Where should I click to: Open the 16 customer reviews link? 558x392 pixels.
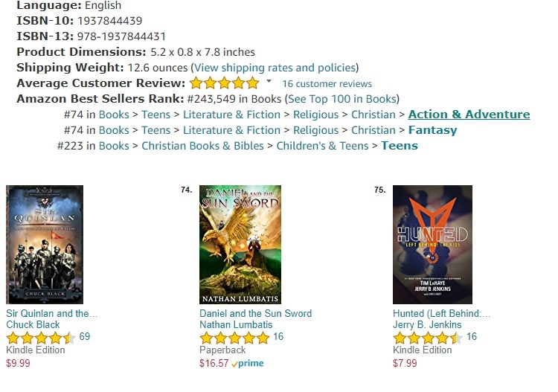click(327, 83)
